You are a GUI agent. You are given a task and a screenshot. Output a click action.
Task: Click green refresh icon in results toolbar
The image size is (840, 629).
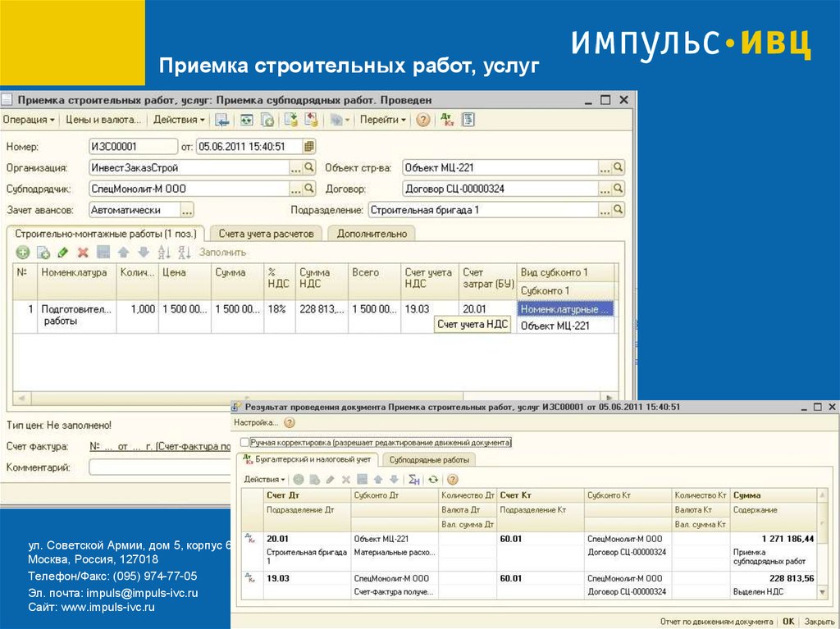(433, 480)
